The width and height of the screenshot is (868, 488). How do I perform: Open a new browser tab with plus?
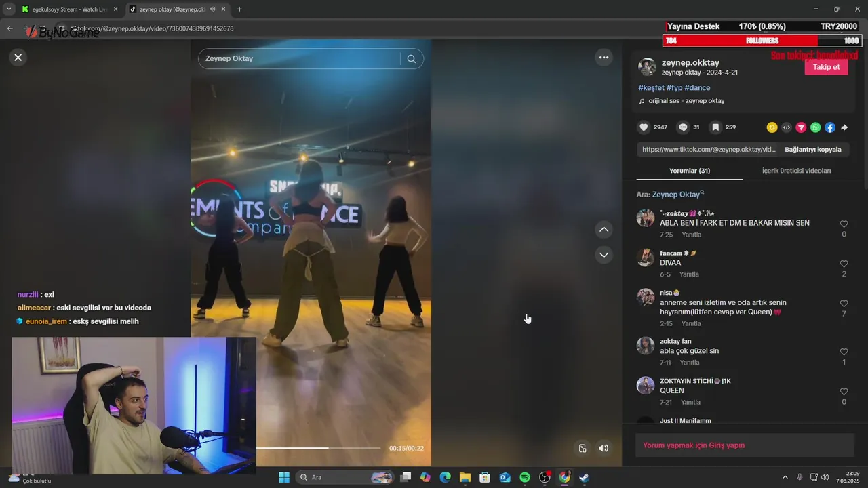coord(239,9)
